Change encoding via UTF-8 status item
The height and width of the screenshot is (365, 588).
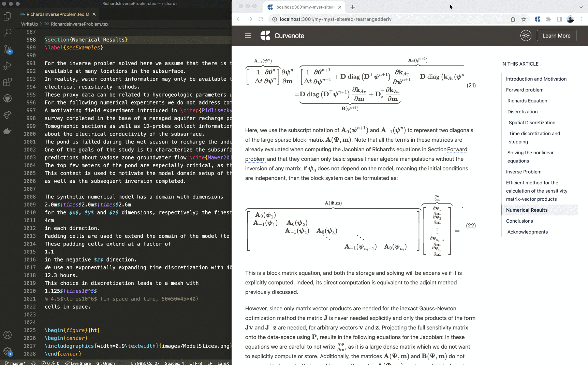click(x=196, y=363)
